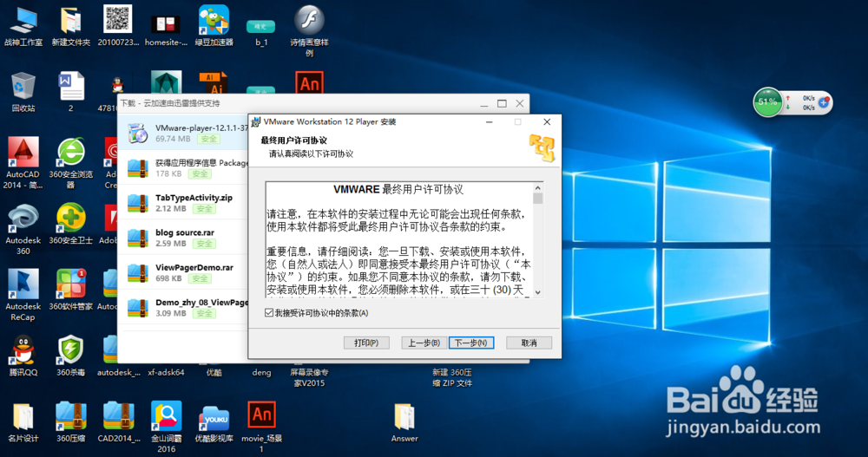The height and width of the screenshot is (457, 868).
Task: Open the homesite desktop icon
Action: pyautogui.click(x=166, y=30)
